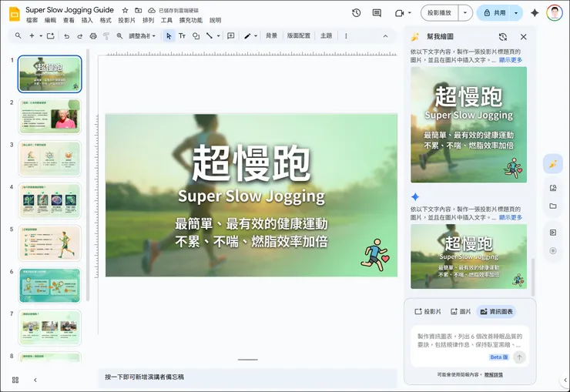The width and height of the screenshot is (570, 392).
Task: Expand the pen tool options arrow
Action: pos(256,36)
